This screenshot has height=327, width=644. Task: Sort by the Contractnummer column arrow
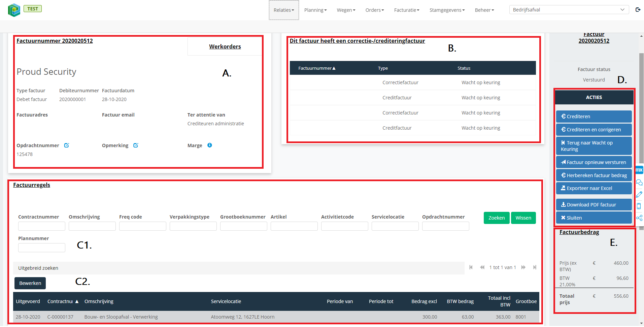77,301
